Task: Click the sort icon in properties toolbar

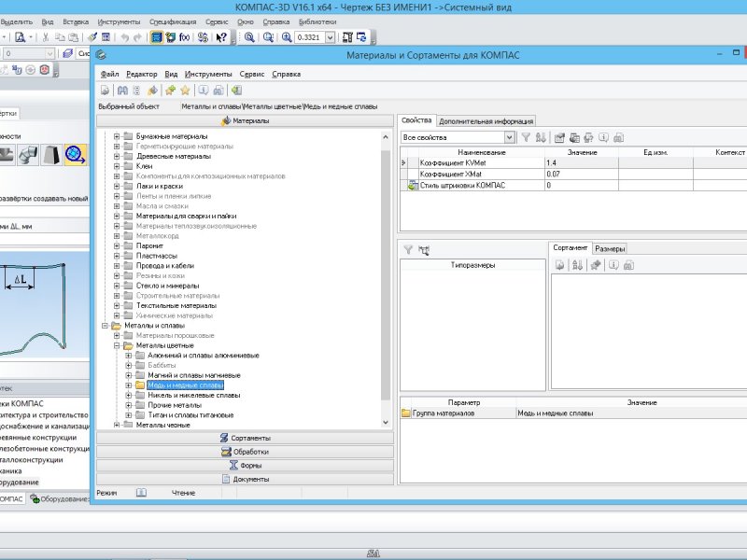Action: point(541,137)
